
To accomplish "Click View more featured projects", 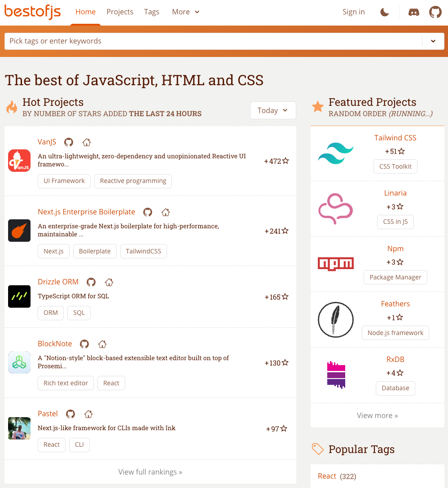I will coord(377,415).
